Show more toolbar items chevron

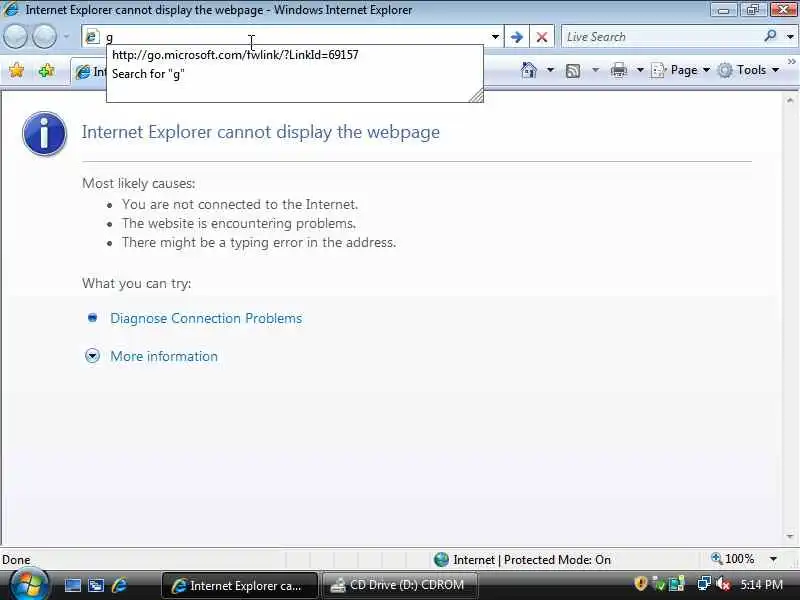[792, 62]
